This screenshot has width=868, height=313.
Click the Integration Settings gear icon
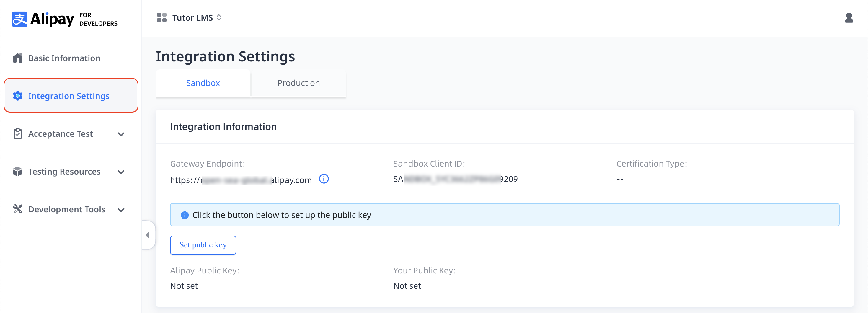coord(17,96)
